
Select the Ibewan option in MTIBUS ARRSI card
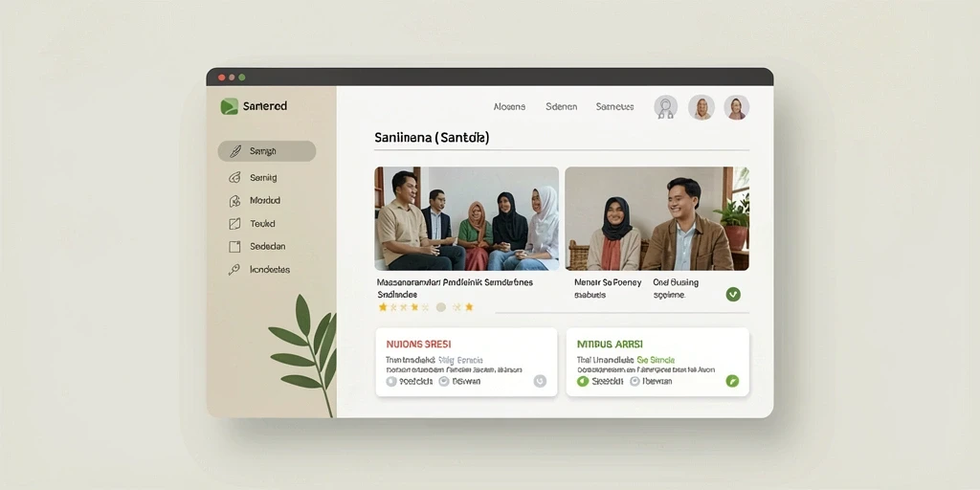(x=651, y=381)
